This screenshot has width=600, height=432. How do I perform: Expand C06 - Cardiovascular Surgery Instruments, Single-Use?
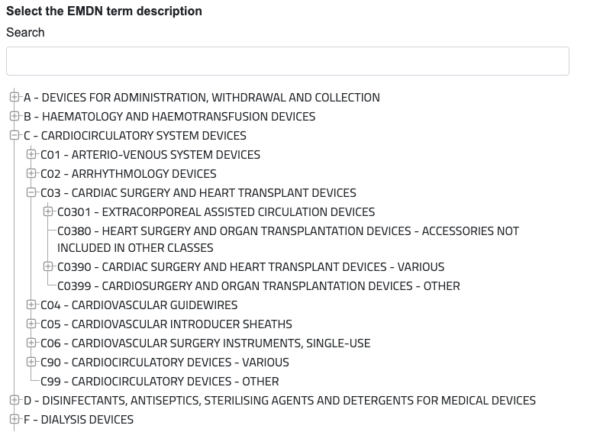[x=32, y=343]
